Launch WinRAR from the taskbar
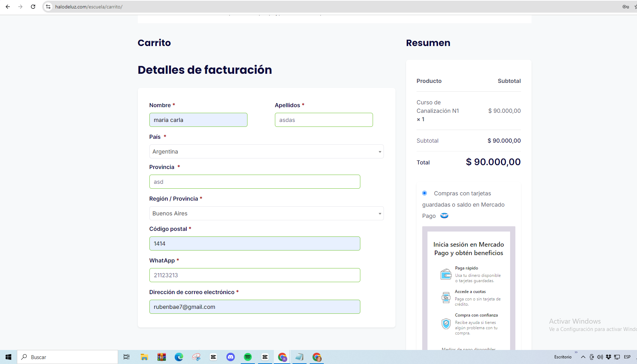Screen dimensions: 637x364 click(161, 357)
